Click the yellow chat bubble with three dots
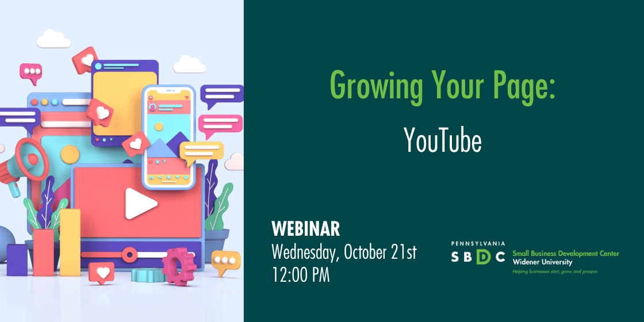 click(x=225, y=262)
